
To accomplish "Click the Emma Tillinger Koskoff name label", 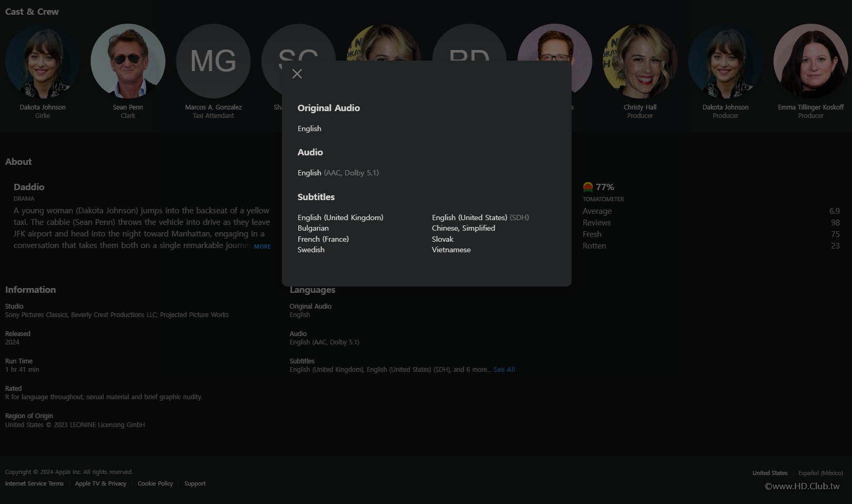I will click(811, 107).
